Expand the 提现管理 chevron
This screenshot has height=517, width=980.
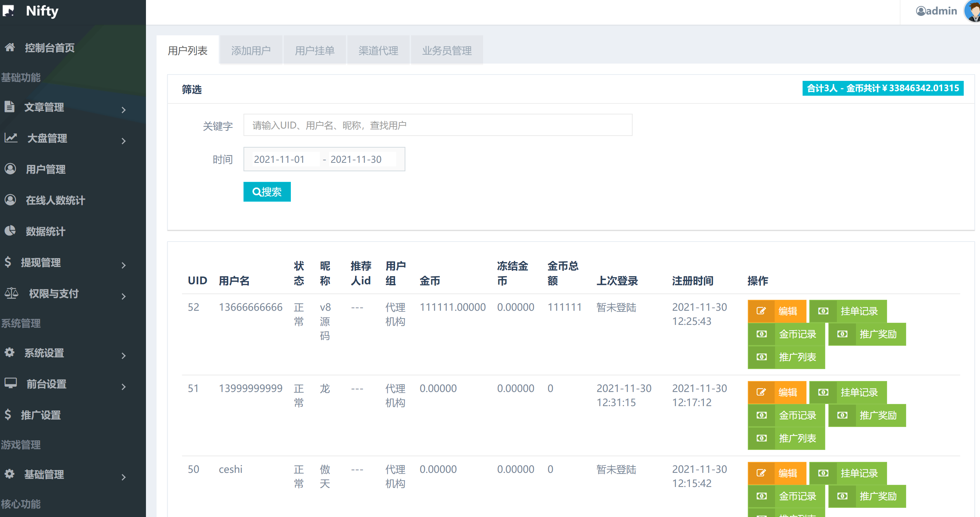123,265
